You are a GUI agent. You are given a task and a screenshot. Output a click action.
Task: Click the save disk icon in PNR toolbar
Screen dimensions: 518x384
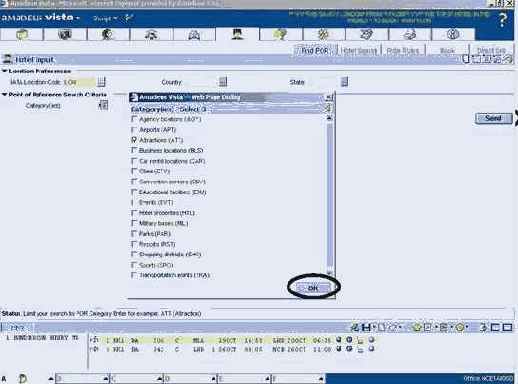pyautogui.click(x=366, y=328)
